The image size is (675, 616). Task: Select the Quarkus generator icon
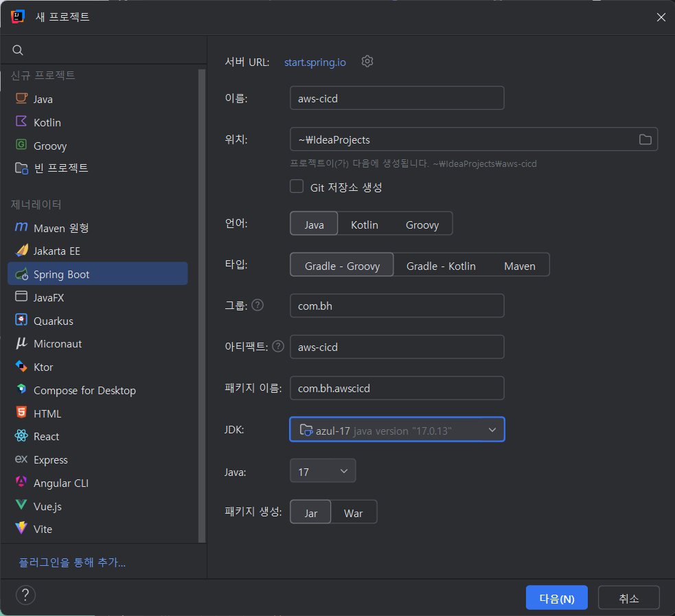click(21, 320)
